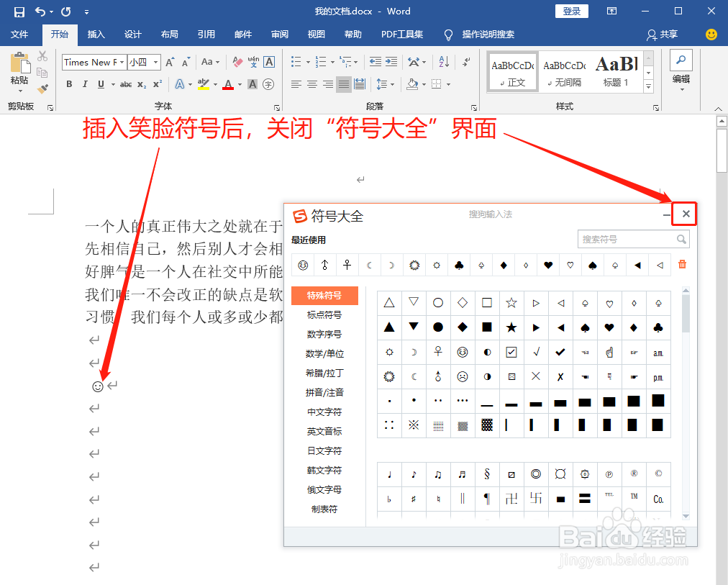The width and height of the screenshot is (728, 585).
Task: Select the Format Painter tool
Action: pyautogui.click(x=43, y=88)
